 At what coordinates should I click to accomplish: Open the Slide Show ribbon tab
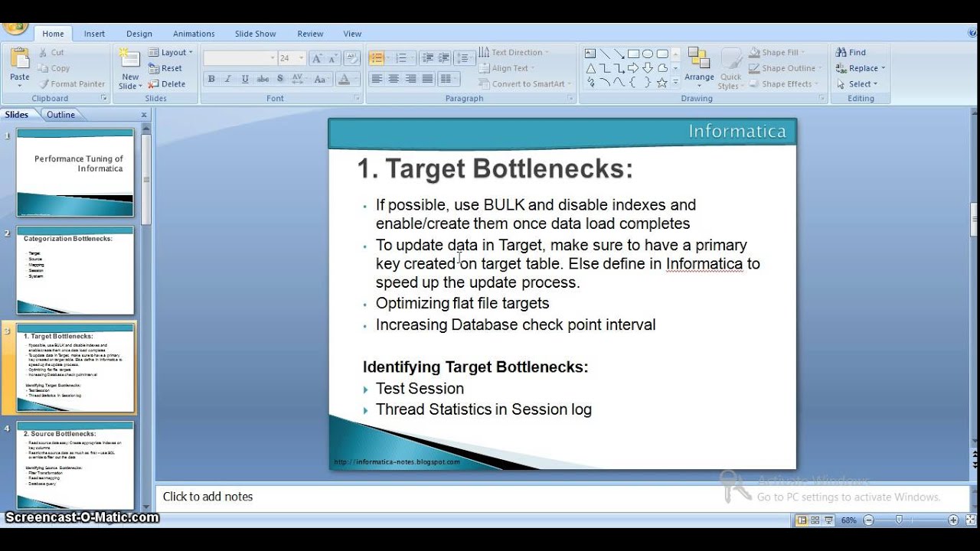255,34
